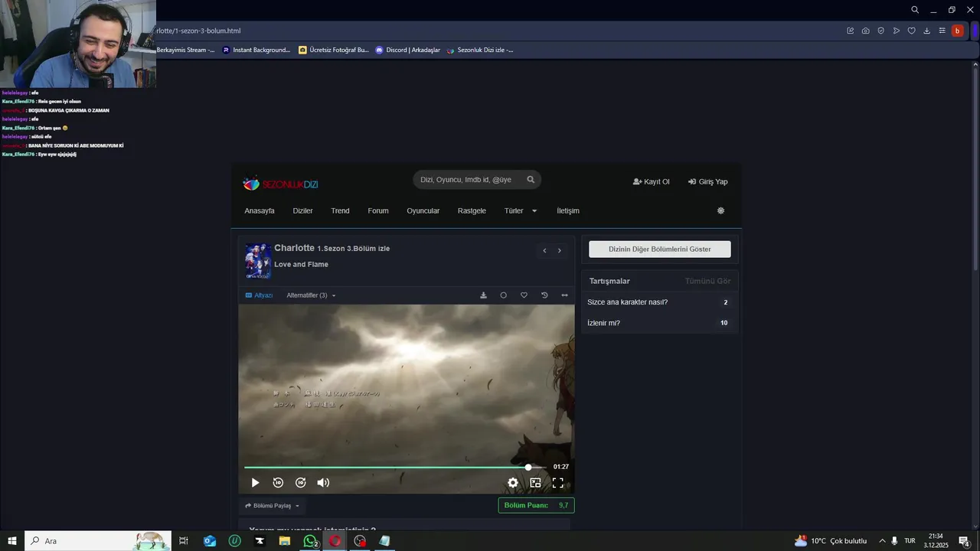Image resolution: width=980 pixels, height=551 pixels.
Task: Click Dizinin Diğer Bölümlerini Göster button
Action: pyautogui.click(x=660, y=249)
